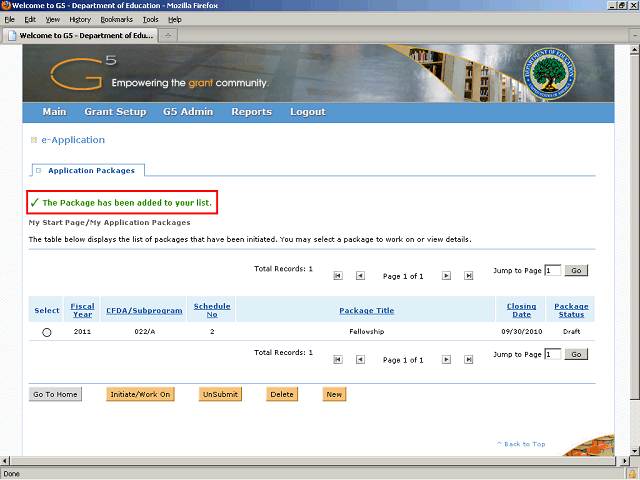Sort by Closing Date column
The width and height of the screenshot is (640, 480).
pos(522,310)
